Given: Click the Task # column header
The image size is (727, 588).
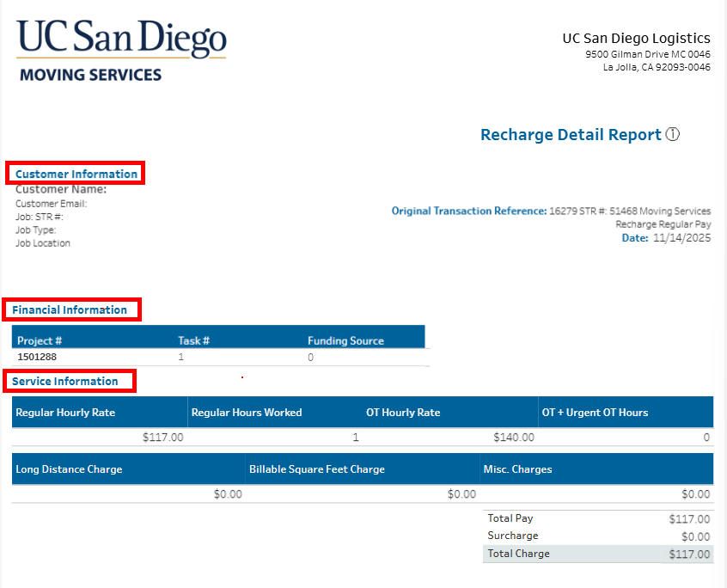Looking at the screenshot, I should 194,340.
